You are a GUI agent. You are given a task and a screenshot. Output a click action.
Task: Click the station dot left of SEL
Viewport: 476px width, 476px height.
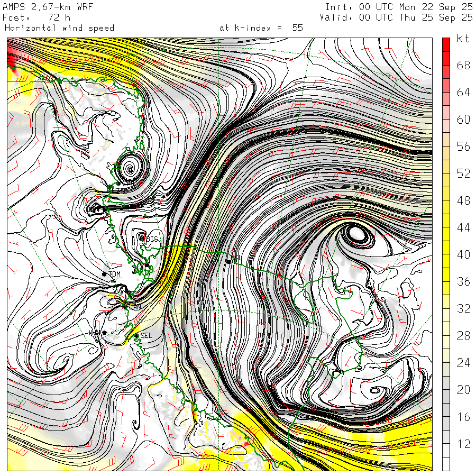pyautogui.click(x=105, y=333)
